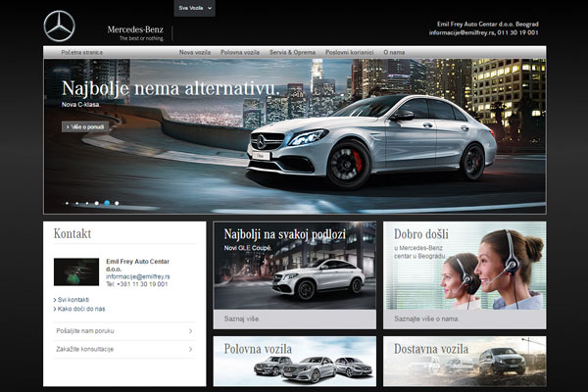
Task: Click the Zakažite konsultacije arrow
Action: coord(190,349)
